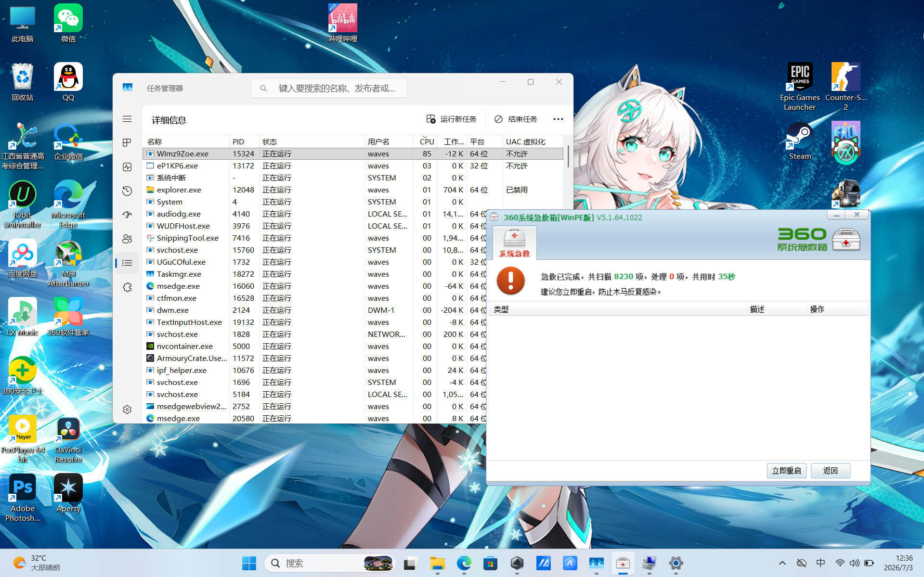The width and height of the screenshot is (924, 577).
Task: Click the 类型 column header in 360 results
Action: click(x=618, y=309)
